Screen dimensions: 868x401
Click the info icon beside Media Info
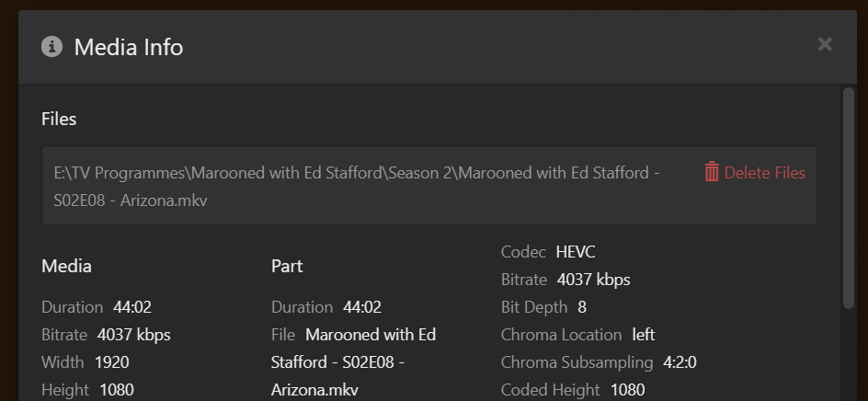(x=51, y=46)
